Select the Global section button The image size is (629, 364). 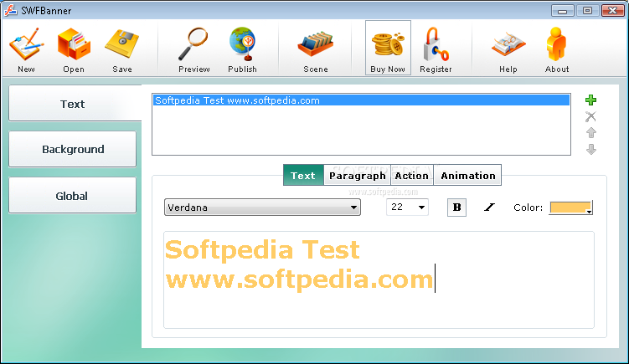(x=72, y=196)
